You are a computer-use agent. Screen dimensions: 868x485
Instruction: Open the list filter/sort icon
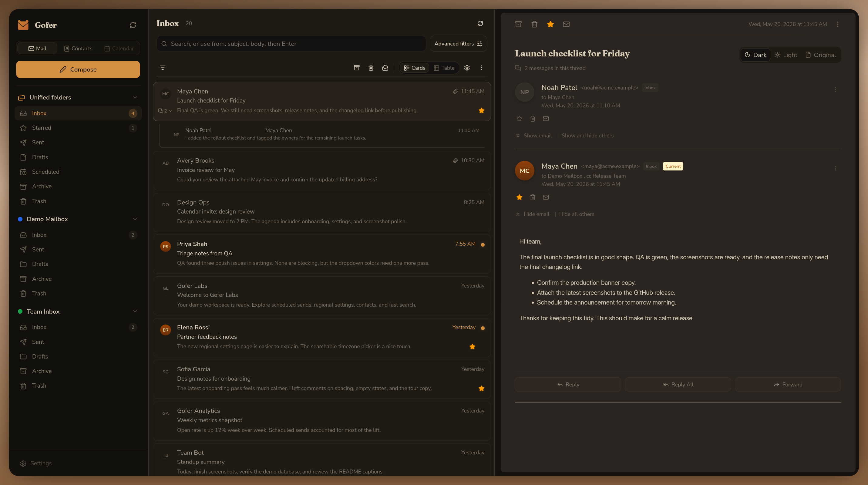point(163,68)
